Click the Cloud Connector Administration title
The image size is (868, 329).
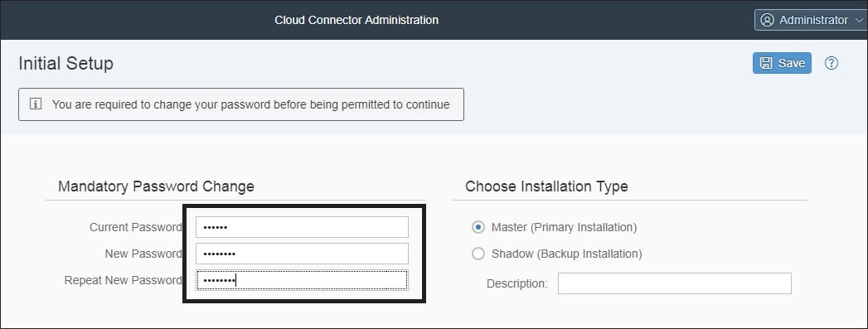pos(356,20)
